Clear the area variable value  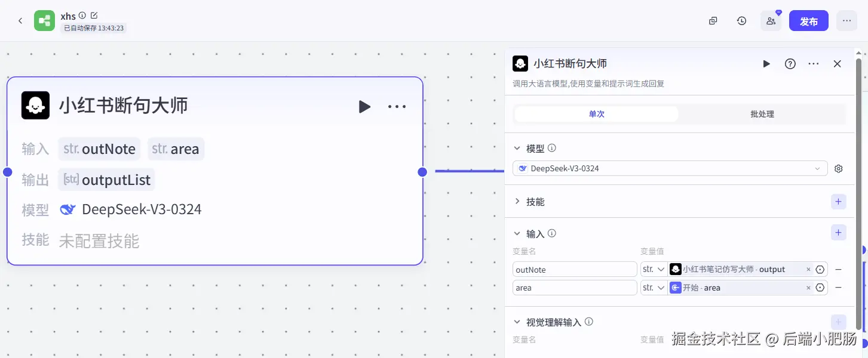[809, 288]
